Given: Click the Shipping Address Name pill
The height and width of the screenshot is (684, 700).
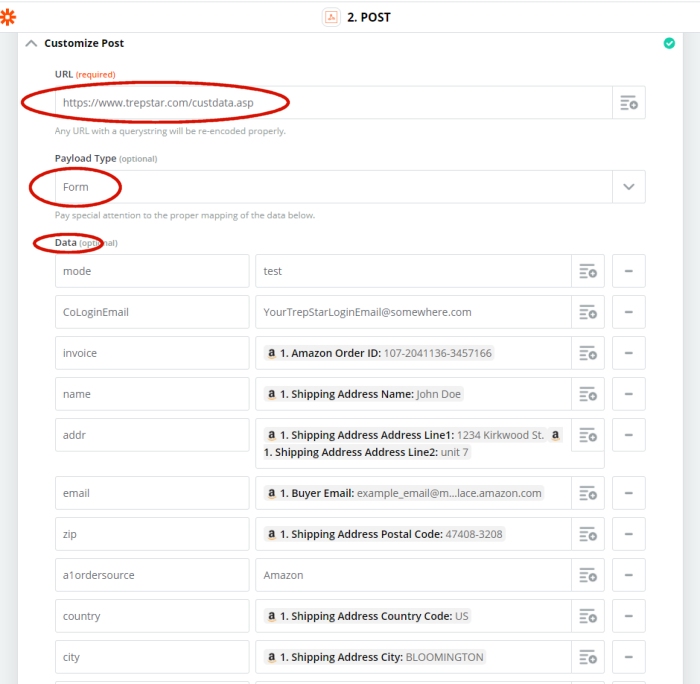Looking at the screenshot, I should point(363,394).
